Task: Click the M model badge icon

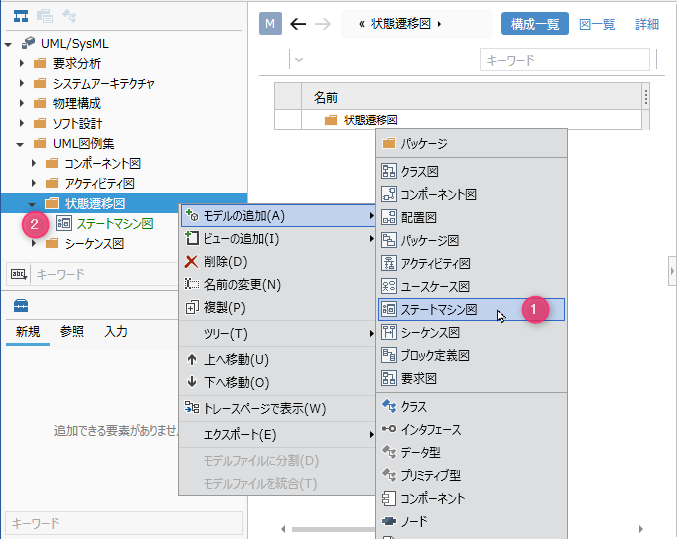Action: click(x=270, y=23)
